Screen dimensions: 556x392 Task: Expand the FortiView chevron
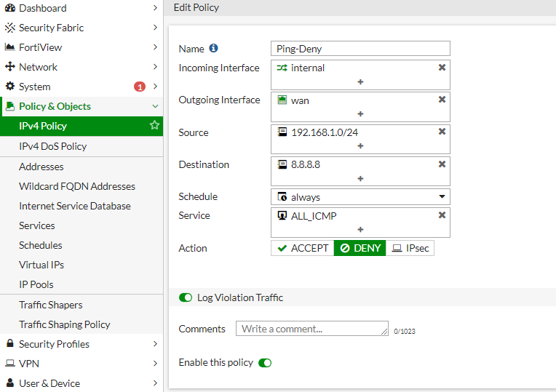pos(155,47)
